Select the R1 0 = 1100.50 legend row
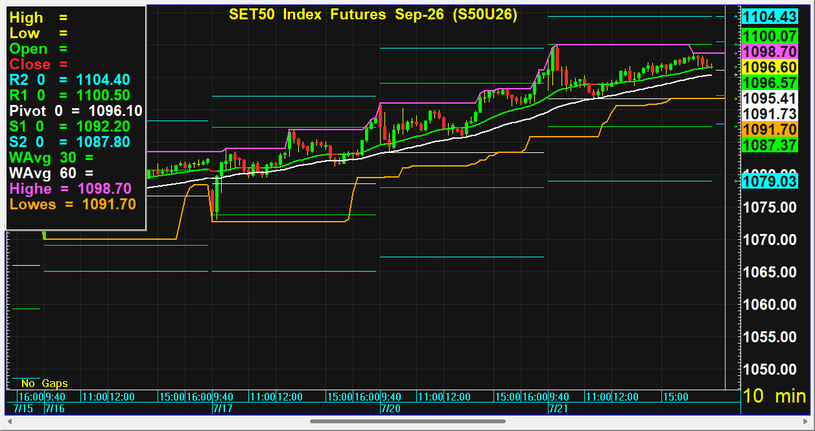815x431 pixels. coord(70,96)
